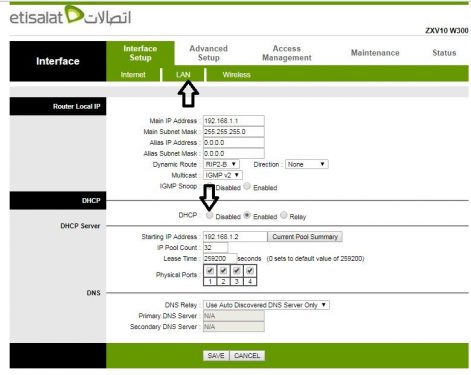Click the CANCEL button
471x375 pixels.
247,356
